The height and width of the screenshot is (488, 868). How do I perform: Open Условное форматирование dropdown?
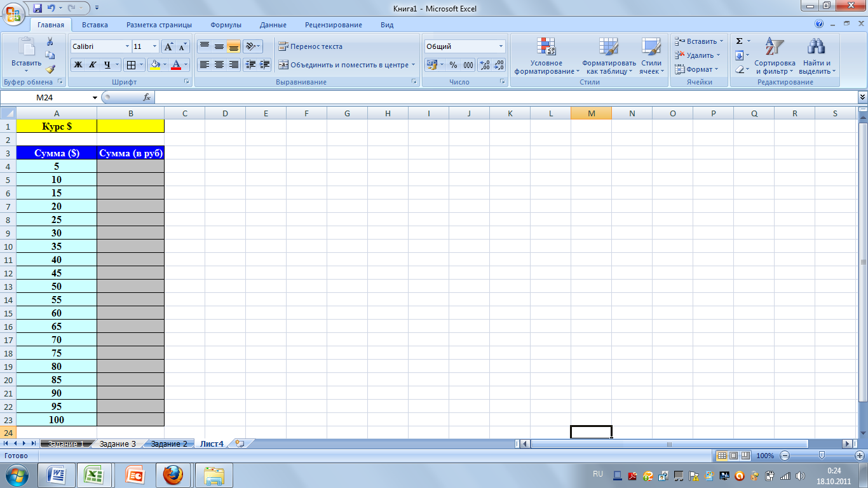click(546, 56)
